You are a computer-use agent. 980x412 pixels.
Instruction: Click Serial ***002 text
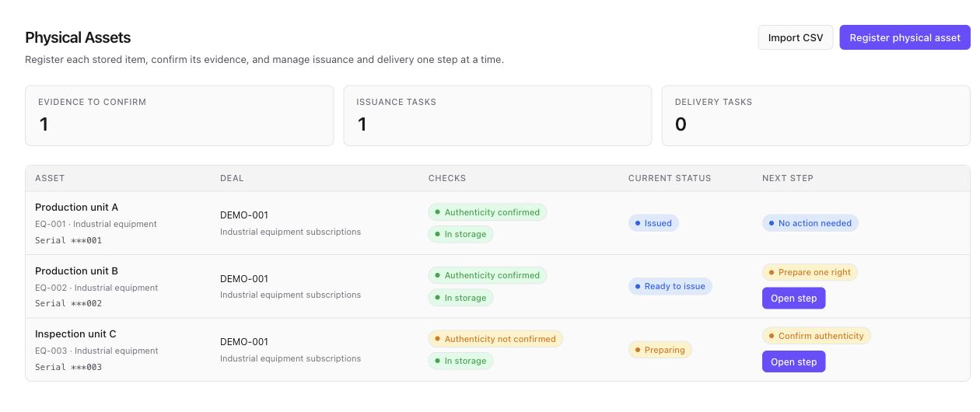(68, 304)
